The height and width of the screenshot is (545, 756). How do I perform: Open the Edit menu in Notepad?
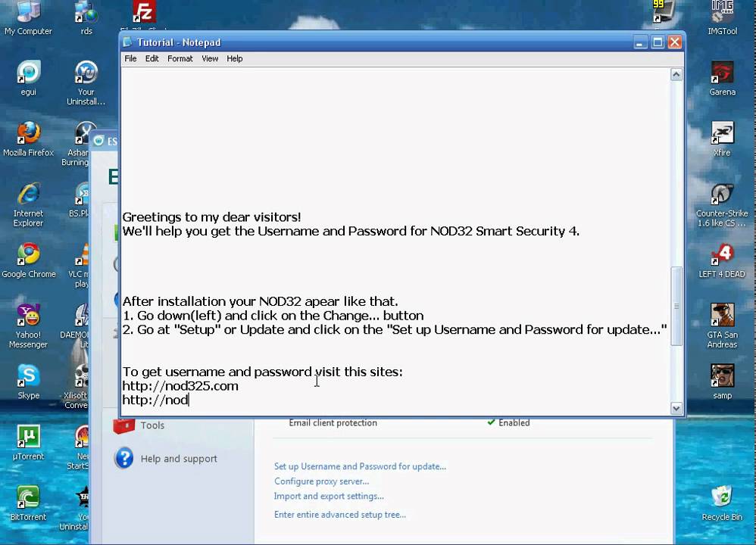152,58
